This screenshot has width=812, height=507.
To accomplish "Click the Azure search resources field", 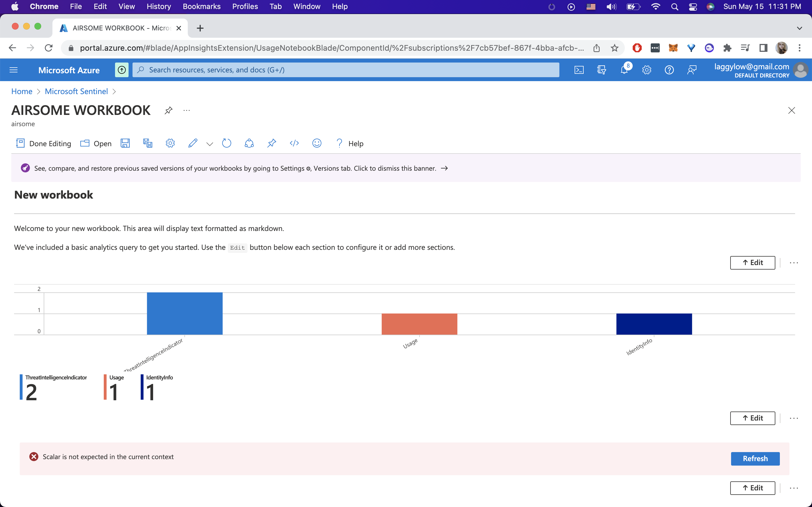I will point(346,70).
